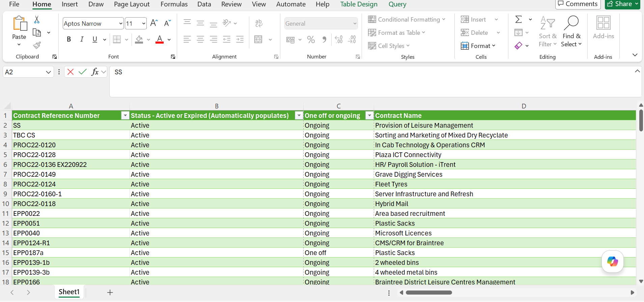Open Sort & Filter
This screenshot has height=302, width=644.
(548, 31)
